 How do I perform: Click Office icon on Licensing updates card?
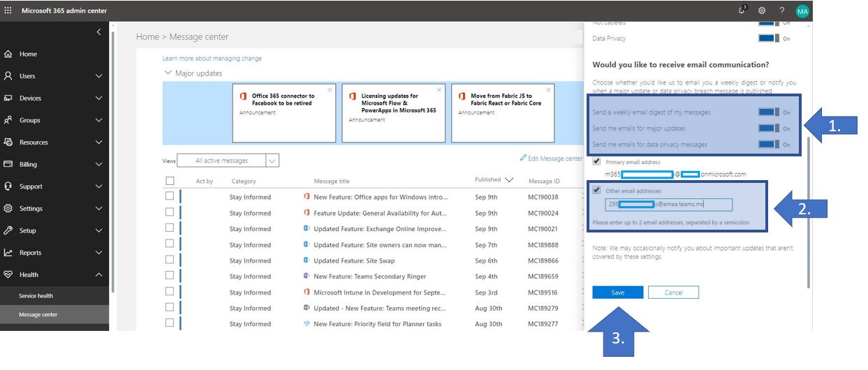point(353,96)
